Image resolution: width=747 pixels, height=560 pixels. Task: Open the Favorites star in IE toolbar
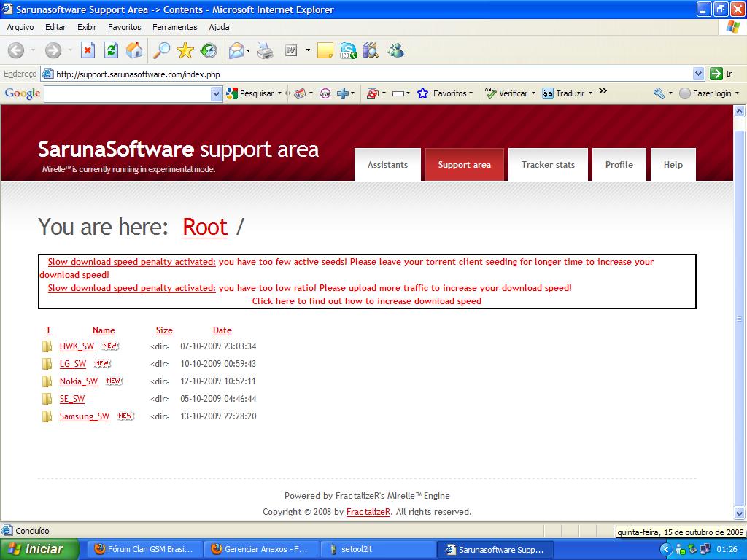pyautogui.click(x=185, y=50)
